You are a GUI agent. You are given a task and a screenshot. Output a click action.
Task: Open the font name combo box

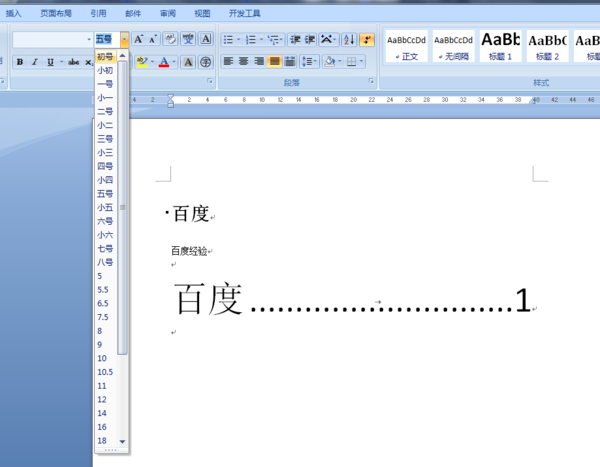pyautogui.click(x=52, y=39)
